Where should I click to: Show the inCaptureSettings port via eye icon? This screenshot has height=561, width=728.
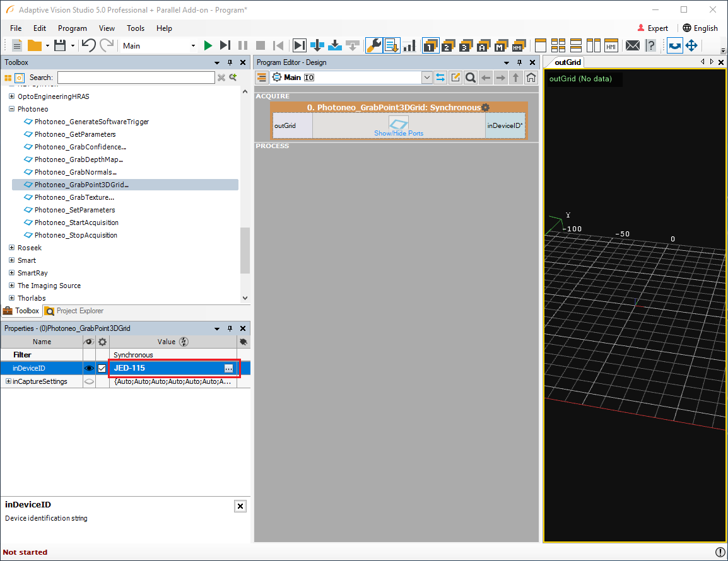(x=89, y=381)
